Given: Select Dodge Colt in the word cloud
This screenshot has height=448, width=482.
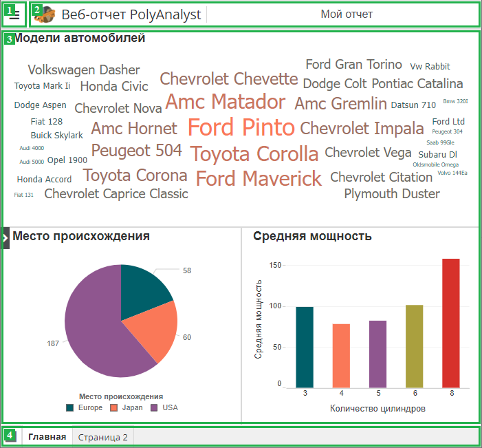Looking at the screenshot, I should tap(335, 83).
